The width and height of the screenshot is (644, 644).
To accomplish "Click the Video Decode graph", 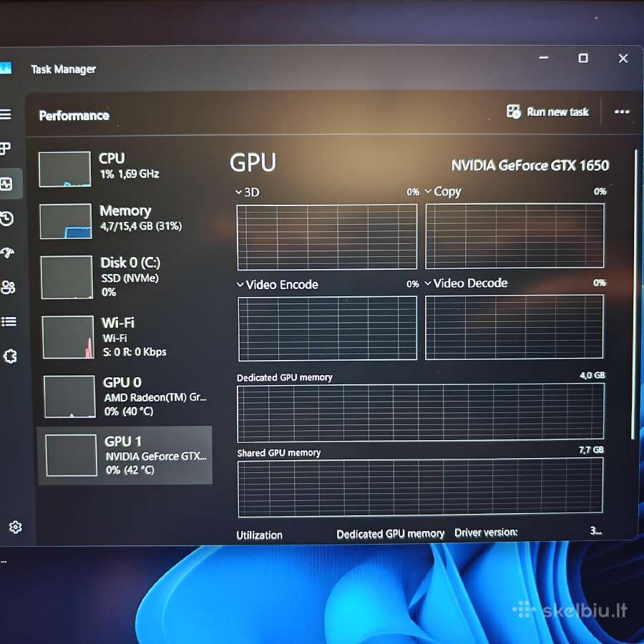I will [x=514, y=327].
